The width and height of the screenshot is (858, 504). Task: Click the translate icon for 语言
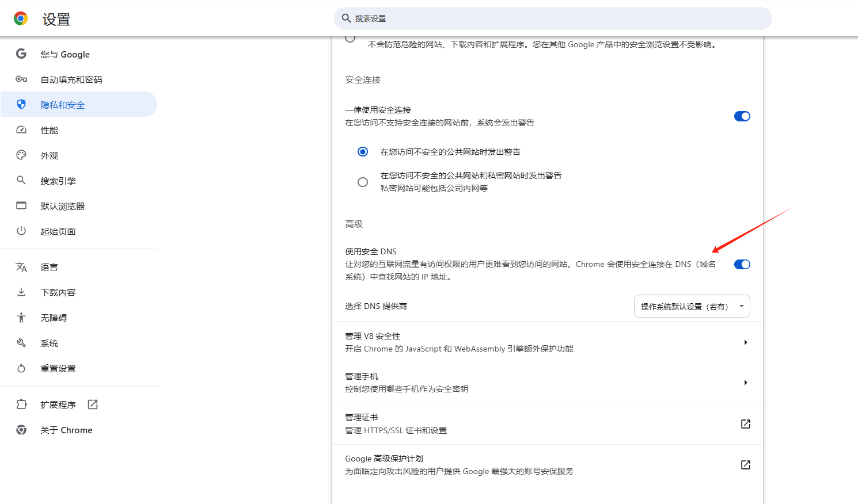pos(21,267)
